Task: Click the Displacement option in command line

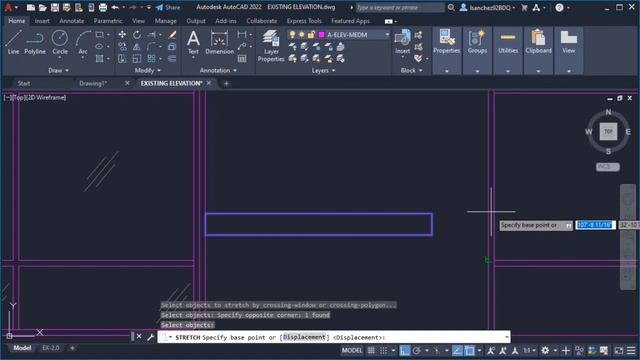Action: [x=304, y=337]
